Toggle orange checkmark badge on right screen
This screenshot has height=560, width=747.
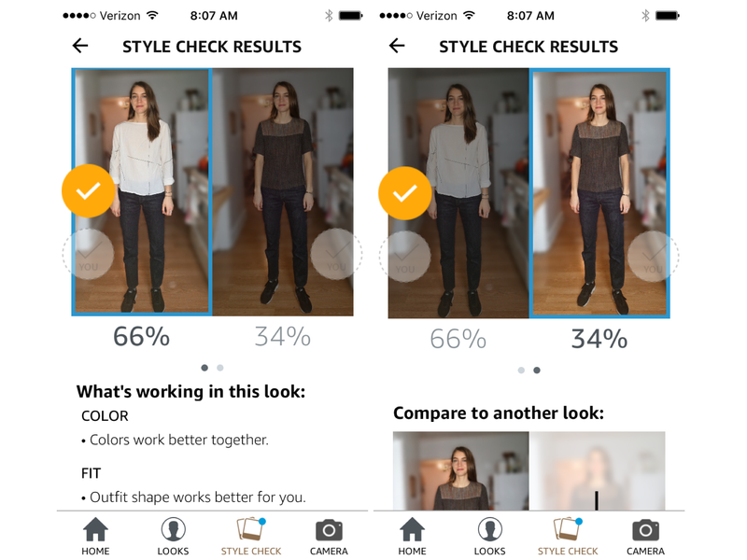[x=405, y=193]
